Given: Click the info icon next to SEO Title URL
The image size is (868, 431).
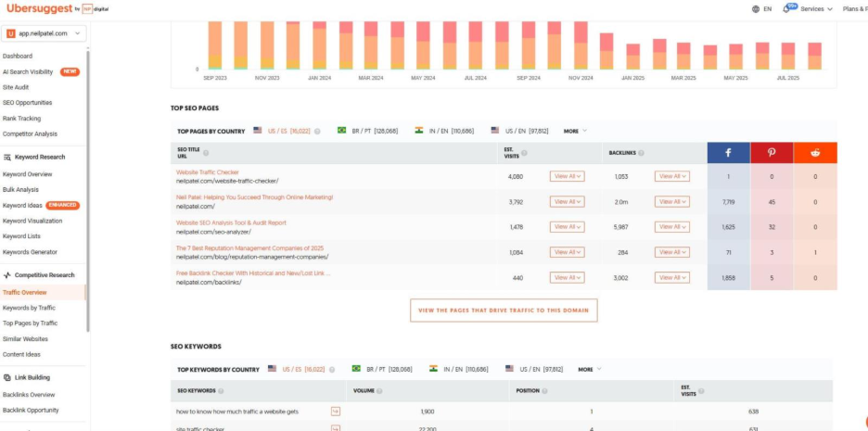Looking at the screenshot, I should click(206, 153).
